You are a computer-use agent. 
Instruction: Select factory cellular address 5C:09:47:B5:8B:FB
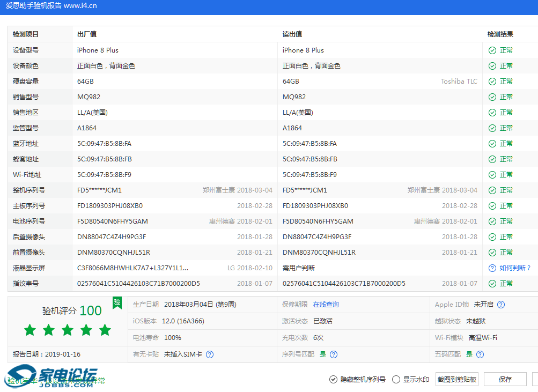pyautogui.click(x=104, y=159)
